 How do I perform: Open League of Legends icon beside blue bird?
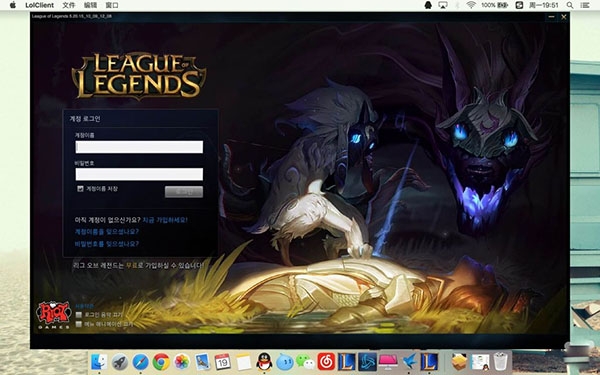(429, 362)
